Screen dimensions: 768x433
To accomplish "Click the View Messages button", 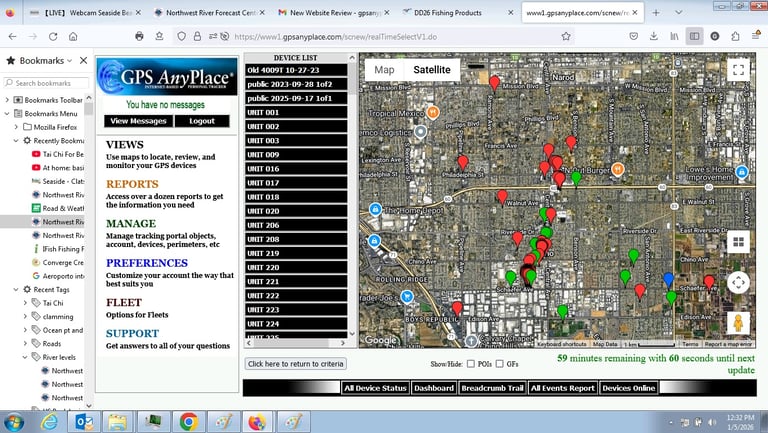I will click(x=139, y=121).
